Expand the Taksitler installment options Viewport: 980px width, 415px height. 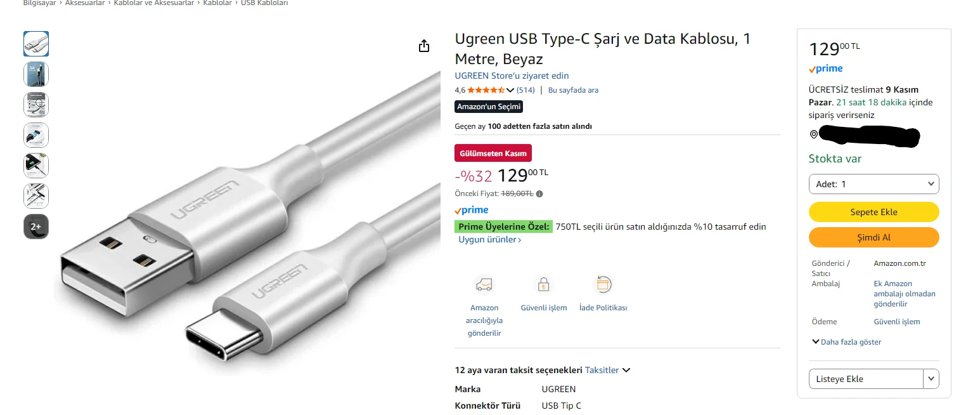[607, 370]
